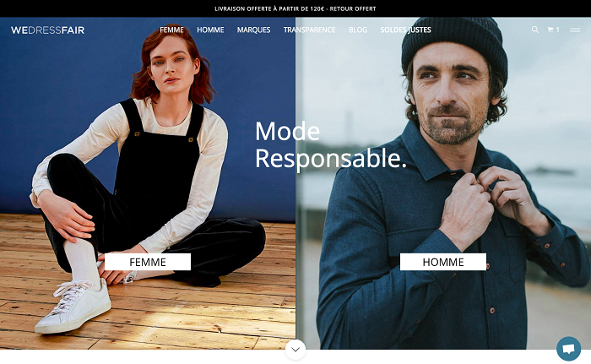Open the FEMME navigation menu
Screen dimensions: 591x364
coord(171,30)
